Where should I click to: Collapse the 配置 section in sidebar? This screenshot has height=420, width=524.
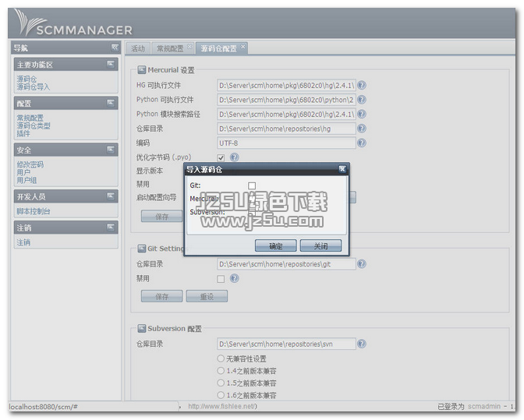tap(111, 103)
